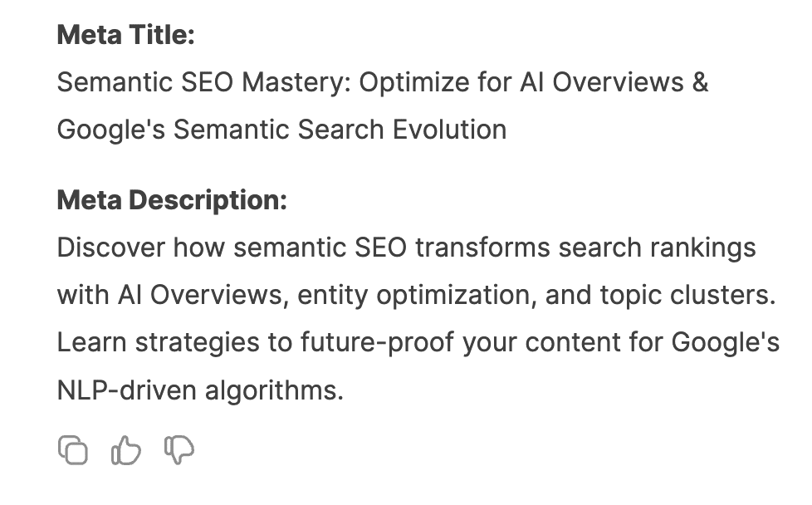Click the hyphenated word 'future-proof'

pyautogui.click(x=378, y=342)
